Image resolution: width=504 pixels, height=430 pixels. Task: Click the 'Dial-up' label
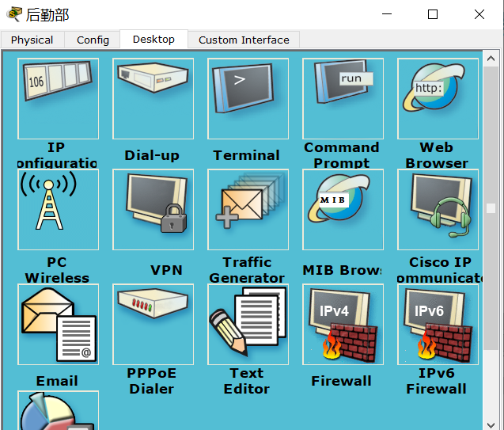pyautogui.click(x=152, y=155)
